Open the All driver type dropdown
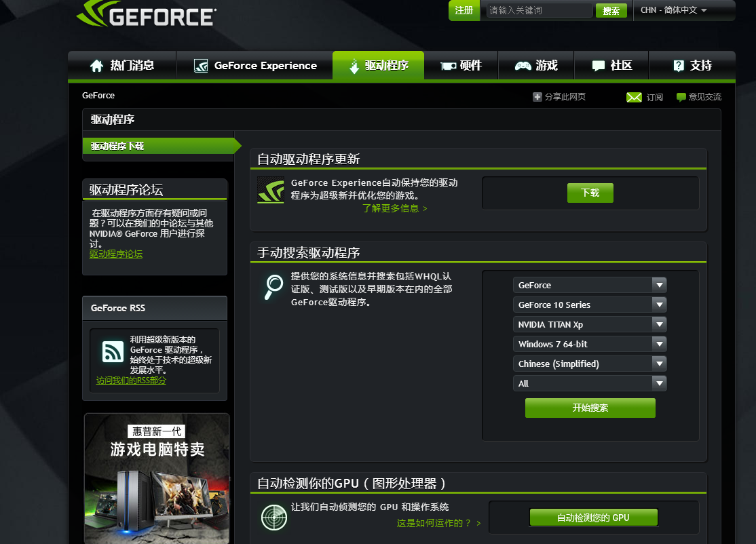 [590, 383]
